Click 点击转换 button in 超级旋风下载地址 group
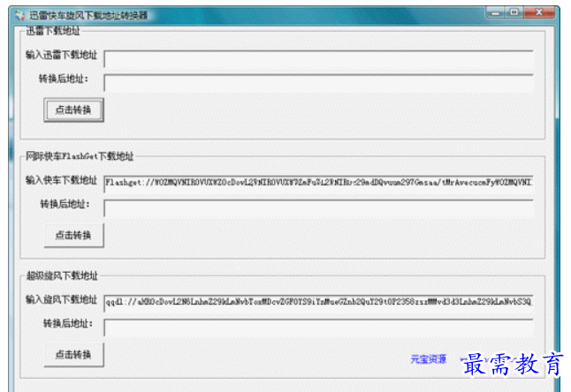Image resolution: width=571 pixels, height=392 pixels. (73, 355)
